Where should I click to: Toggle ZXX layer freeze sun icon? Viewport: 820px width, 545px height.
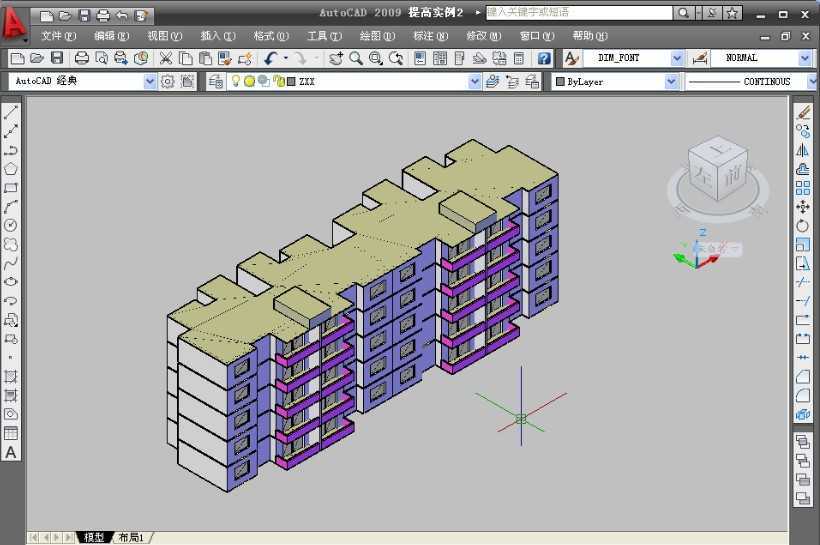[x=249, y=81]
